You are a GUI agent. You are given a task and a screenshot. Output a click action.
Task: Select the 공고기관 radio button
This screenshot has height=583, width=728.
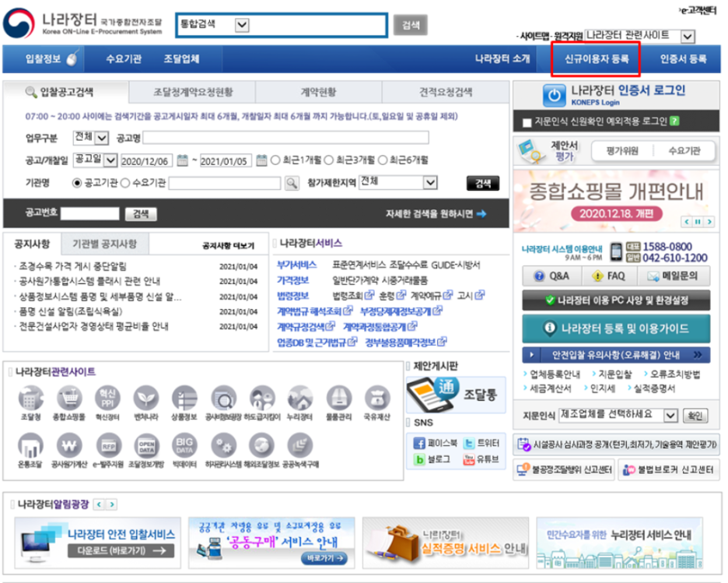pos(77,183)
